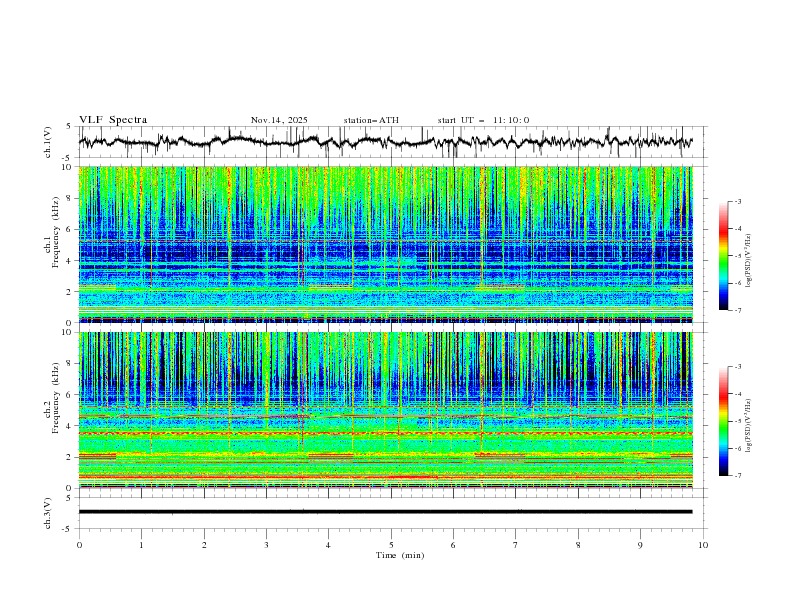Select the date text "Nov.14, 2025"
The height and width of the screenshot is (612, 792).
(x=279, y=120)
